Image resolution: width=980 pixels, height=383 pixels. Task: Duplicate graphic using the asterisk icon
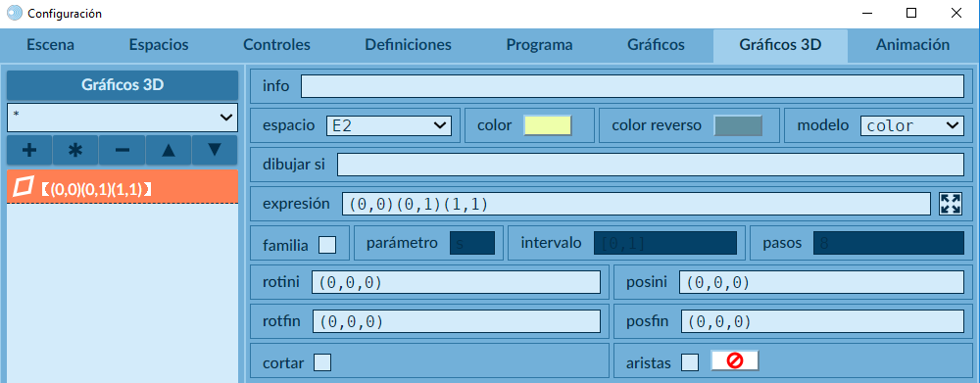(x=75, y=150)
